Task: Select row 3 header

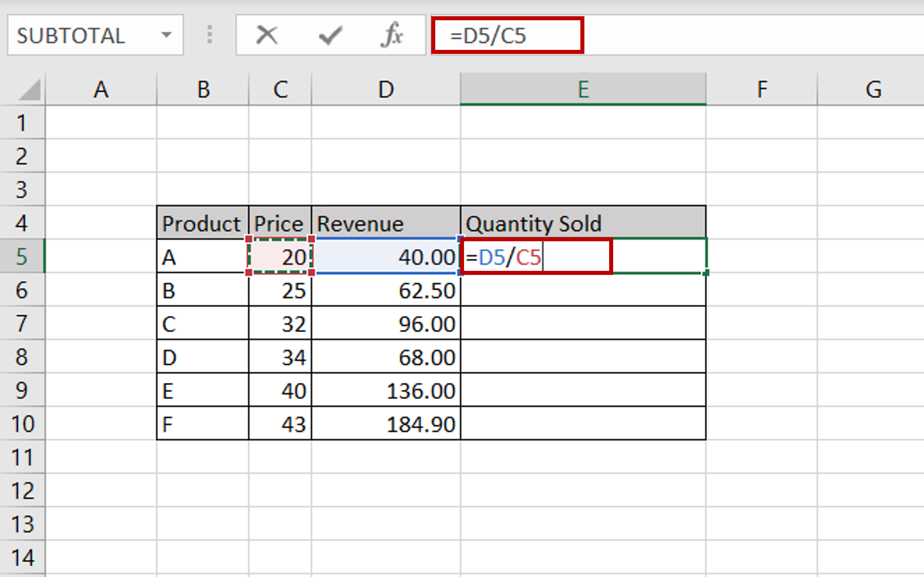Action: [22, 189]
